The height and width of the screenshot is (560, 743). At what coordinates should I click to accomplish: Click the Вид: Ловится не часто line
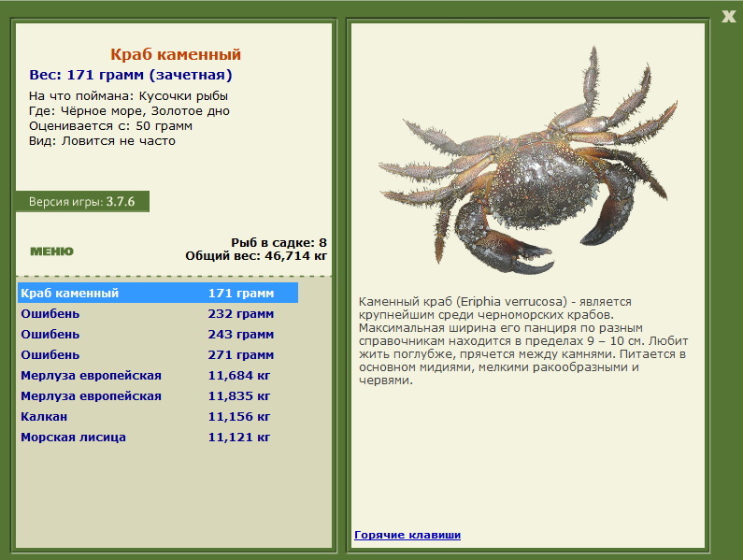pos(102,141)
